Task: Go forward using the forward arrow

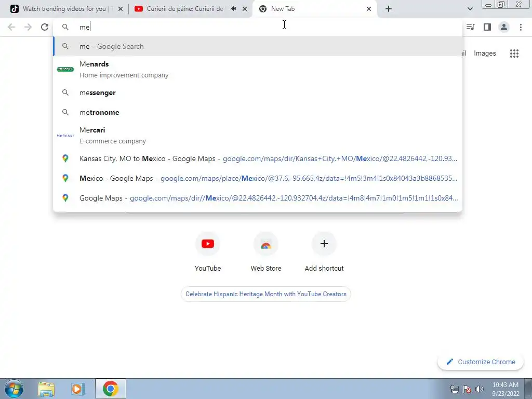Action: [x=28, y=27]
